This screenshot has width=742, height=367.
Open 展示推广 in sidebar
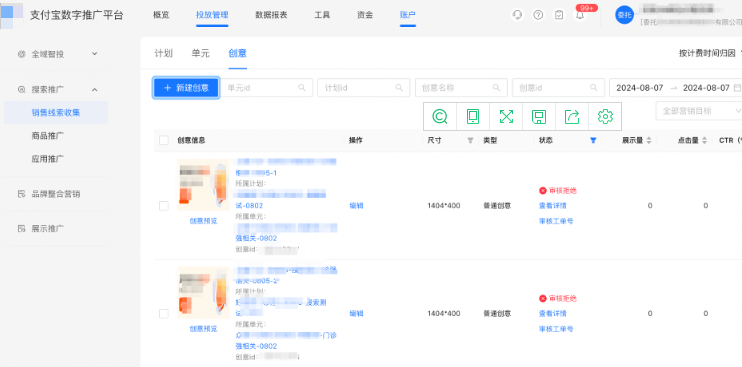coord(48,228)
